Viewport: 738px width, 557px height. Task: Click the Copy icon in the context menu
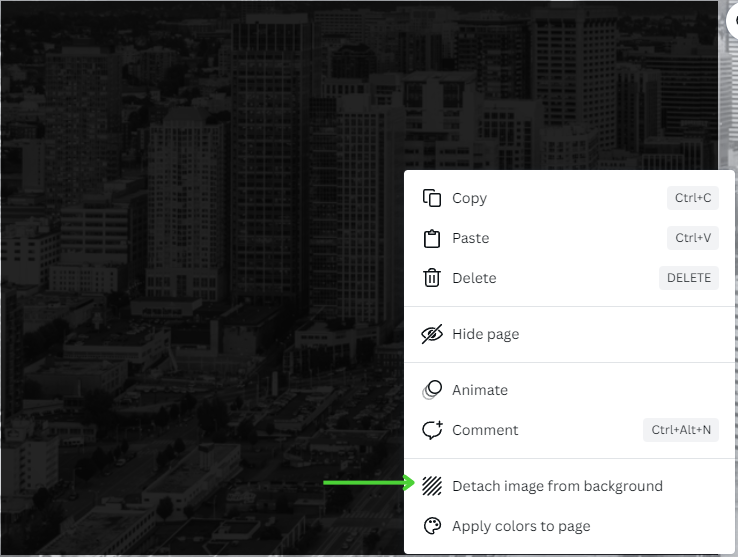pyautogui.click(x=432, y=198)
